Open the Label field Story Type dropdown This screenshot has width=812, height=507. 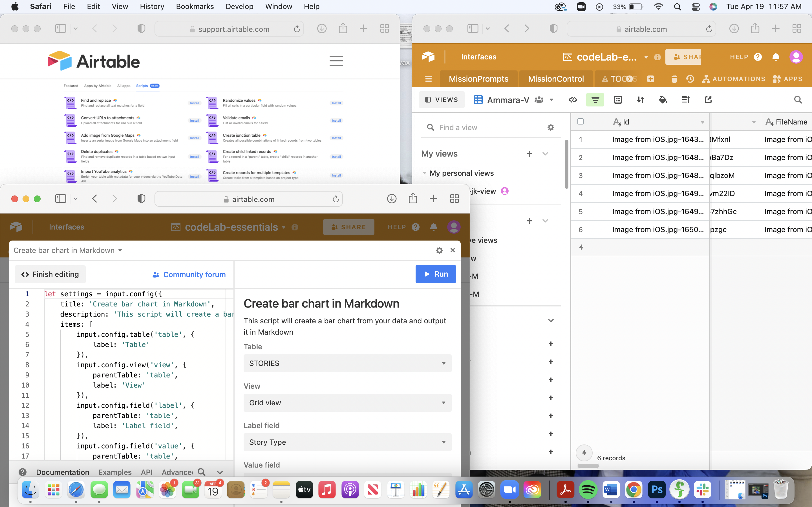pyautogui.click(x=347, y=442)
